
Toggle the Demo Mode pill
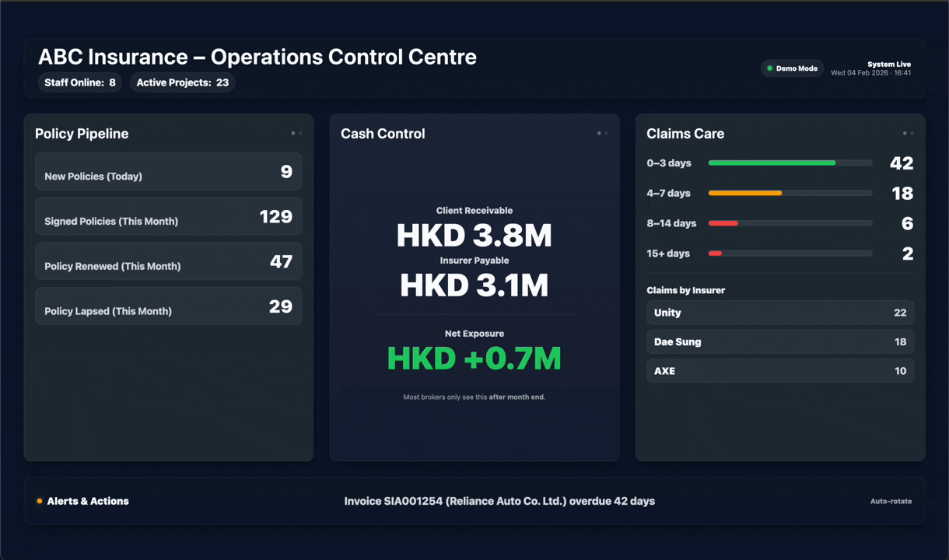(x=792, y=68)
